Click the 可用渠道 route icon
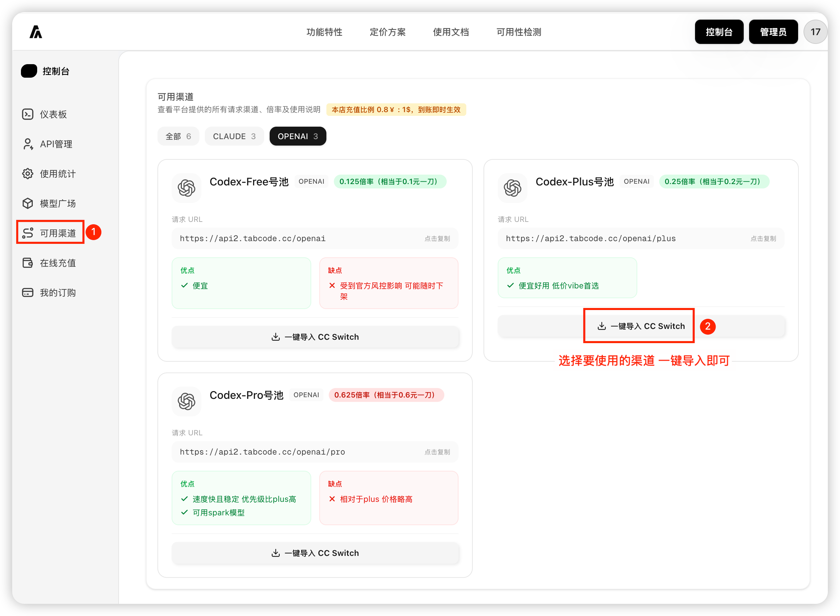The width and height of the screenshot is (840, 616). (x=28, y=233)
